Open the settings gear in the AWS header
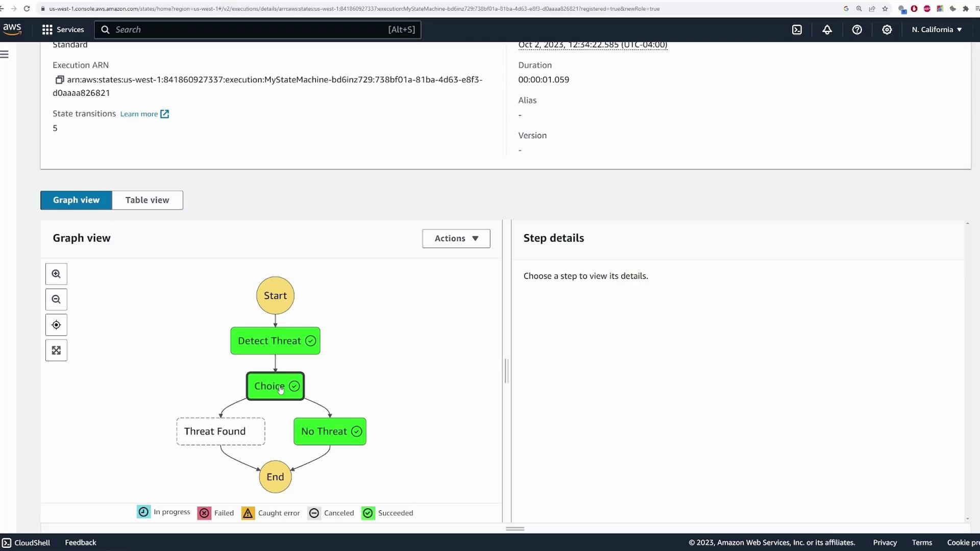980x551 pixels. [x=887, y=30]
